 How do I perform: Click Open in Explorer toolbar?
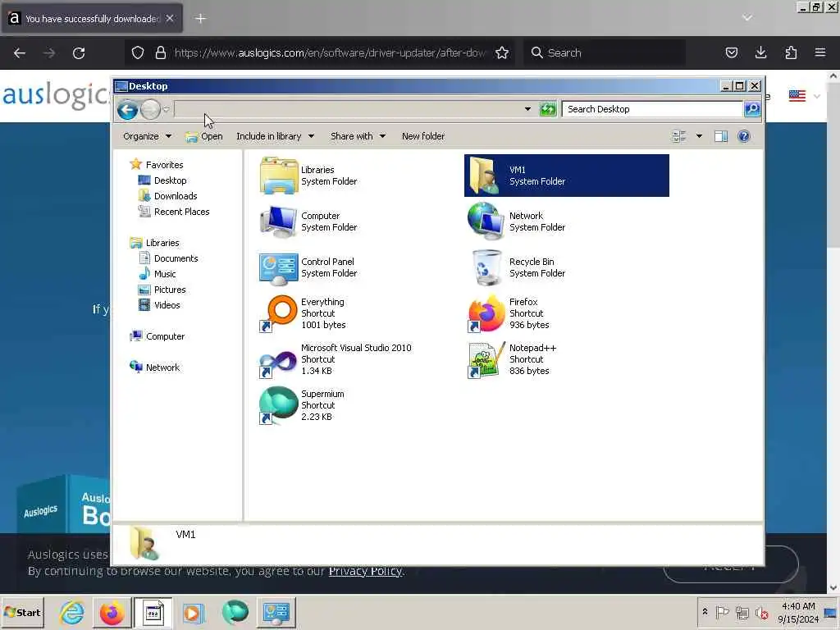(x=204, y=137)
